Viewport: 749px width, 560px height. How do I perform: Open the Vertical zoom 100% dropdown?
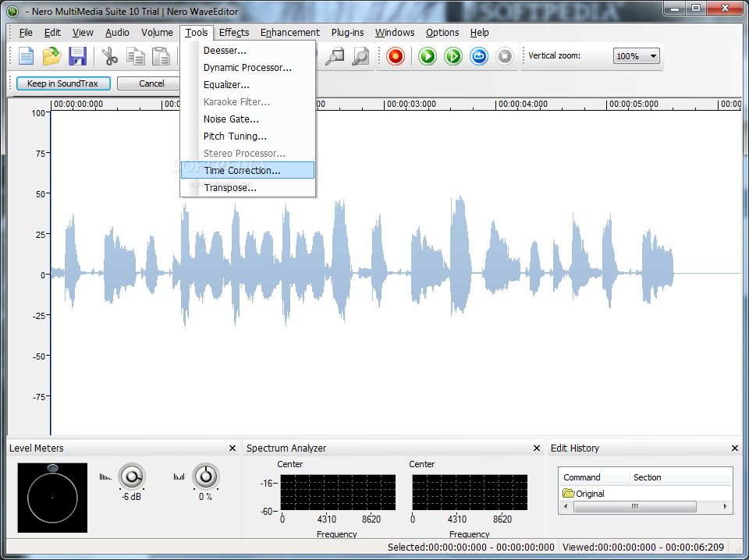click(x=637, y=56)
